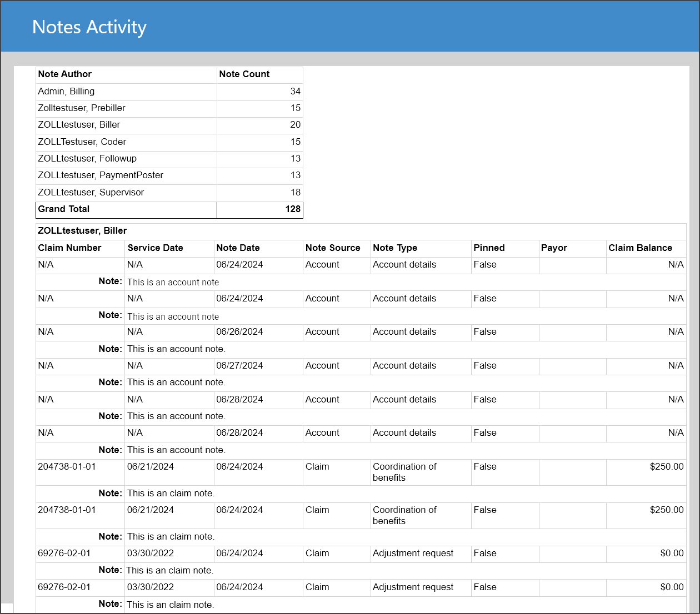Click the note count 18 for Supervisor
Image resolution: width=700 pixels, height=614 pixels.
point(295,193)
